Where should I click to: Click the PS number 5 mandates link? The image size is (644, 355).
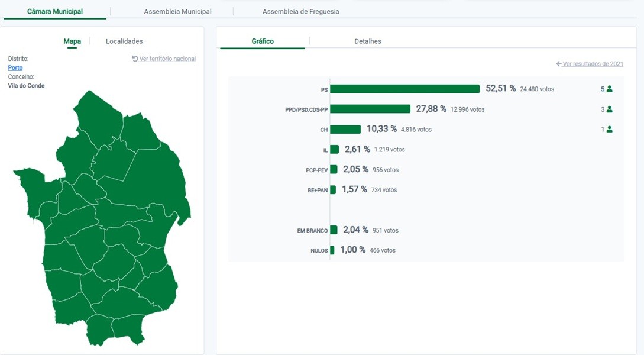[x=603, y=89]
